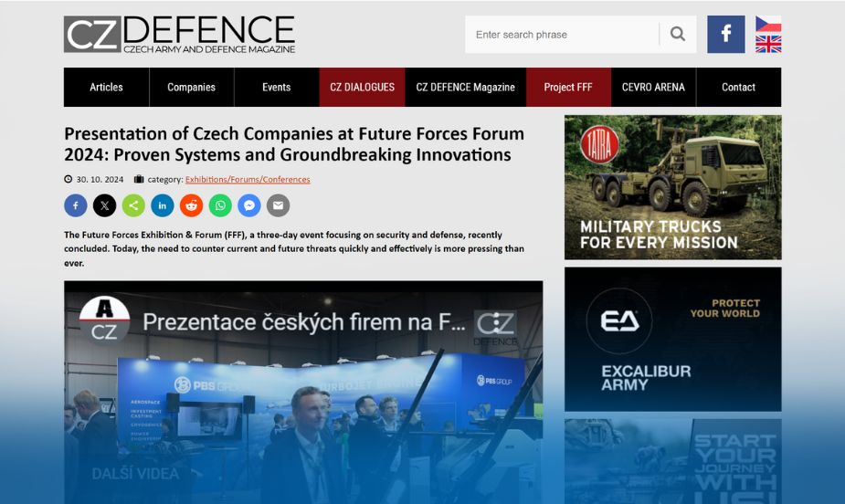
Task: Share on Reddit icon
Action: coord(191,205)
